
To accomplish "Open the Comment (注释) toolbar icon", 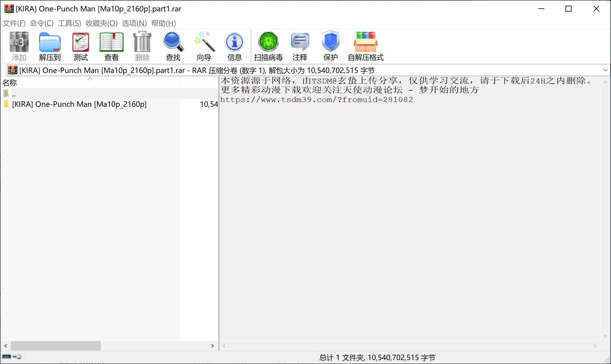I will coord(300,46).
